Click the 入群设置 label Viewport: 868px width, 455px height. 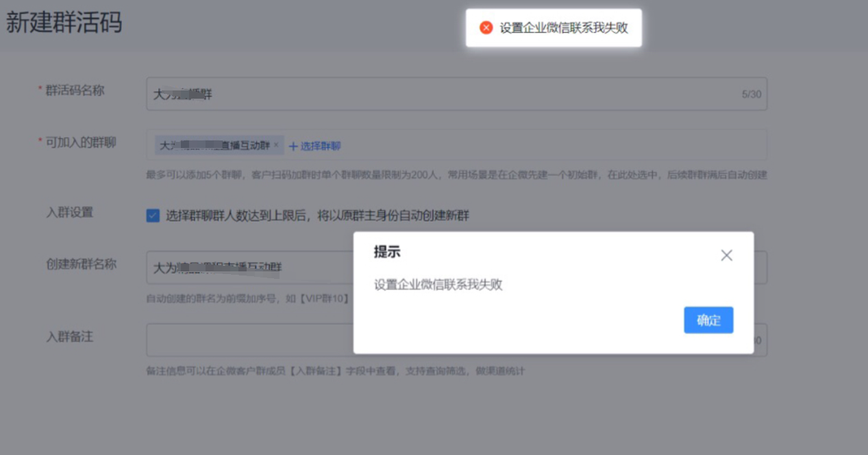point(69,212)
